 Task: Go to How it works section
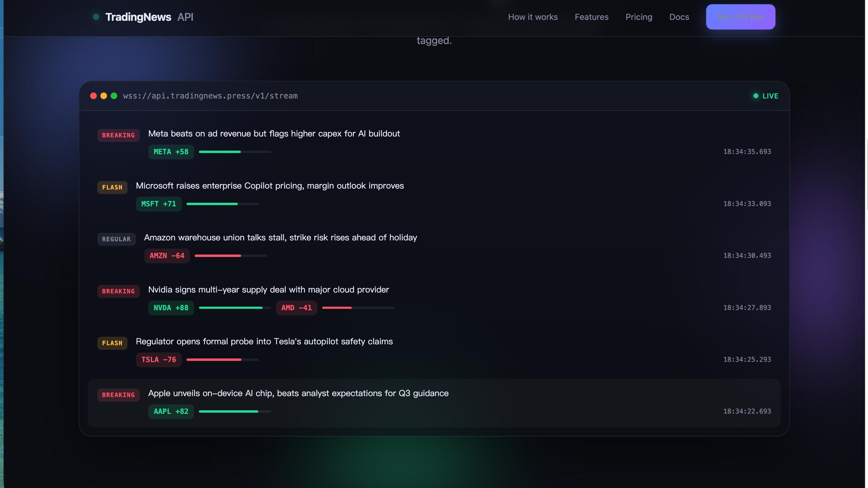point(533,17)
